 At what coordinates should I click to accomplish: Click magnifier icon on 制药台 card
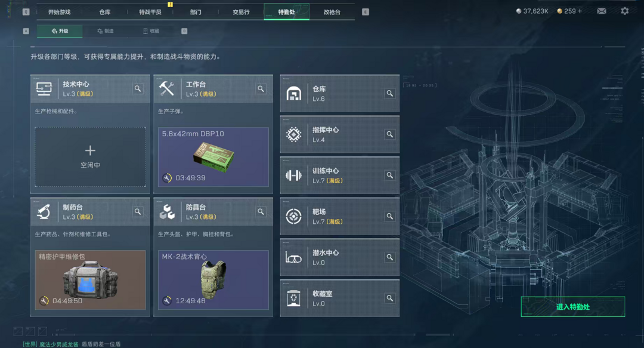[x=138, y=211]
